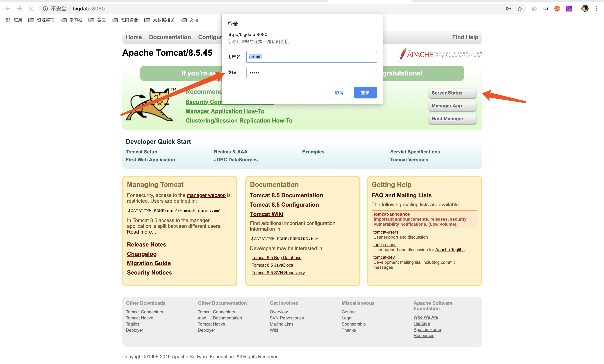The width and height of the screenshot is (604, 364).
Task: Open Manager App button
Action: point(452,106)
